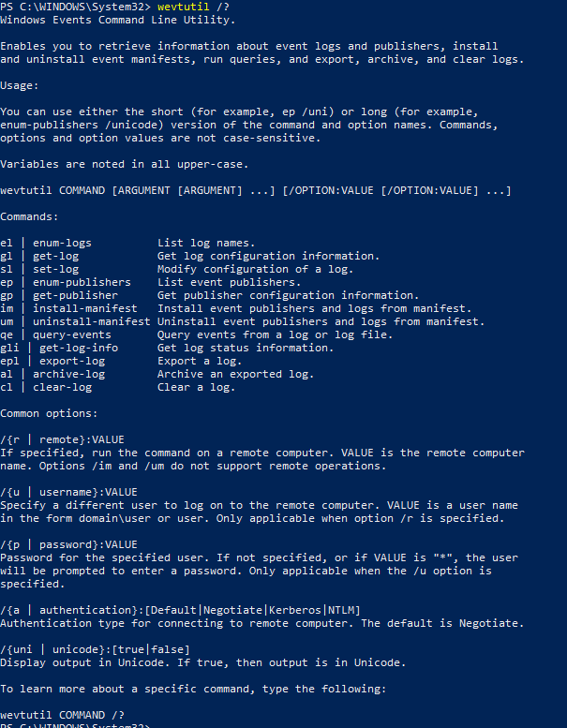Click the clear-log command name
The image size is (567, 728).
click(x=62, y=387)
